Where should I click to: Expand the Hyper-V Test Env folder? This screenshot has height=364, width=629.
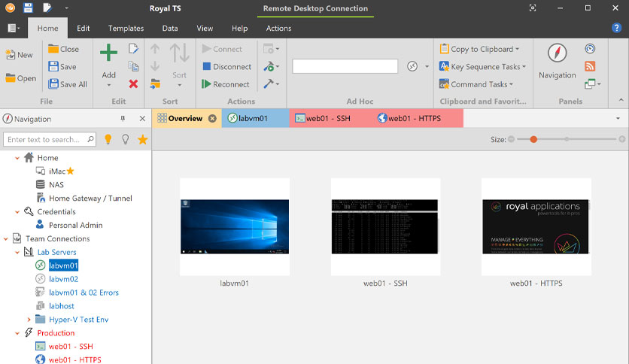[x=29, y=320]
